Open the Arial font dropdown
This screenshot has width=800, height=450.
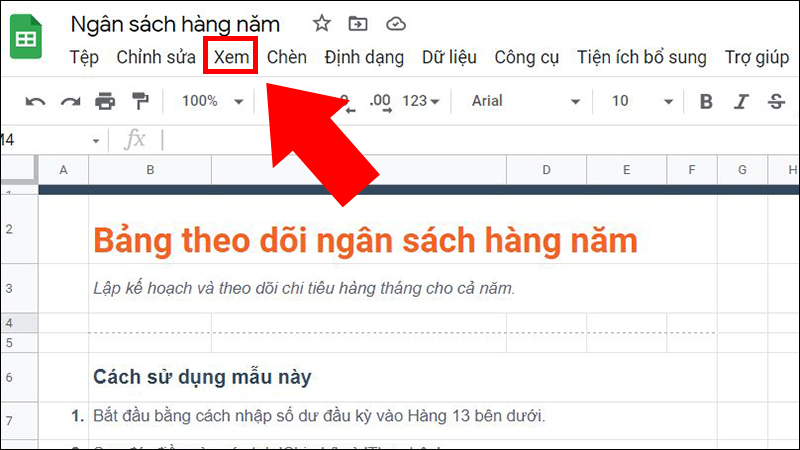coord(525,101)
